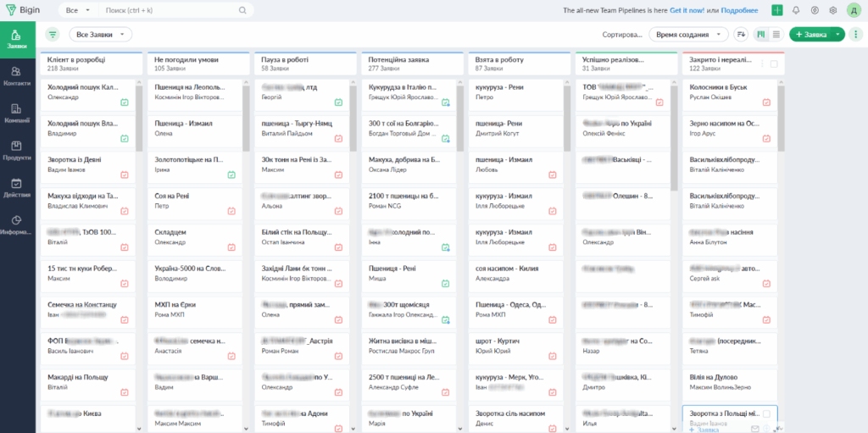Open the filter icon beside Все Заявки
This screenshot has height=433, width=868.
coord(53,35)
